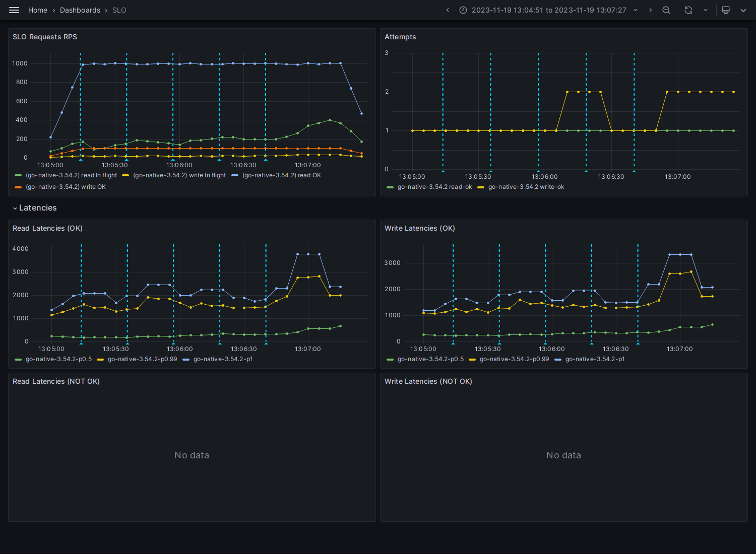Click yellow swatch of write-ok in Attempts
The image size is (756, 554).
(x=481, y=187)
